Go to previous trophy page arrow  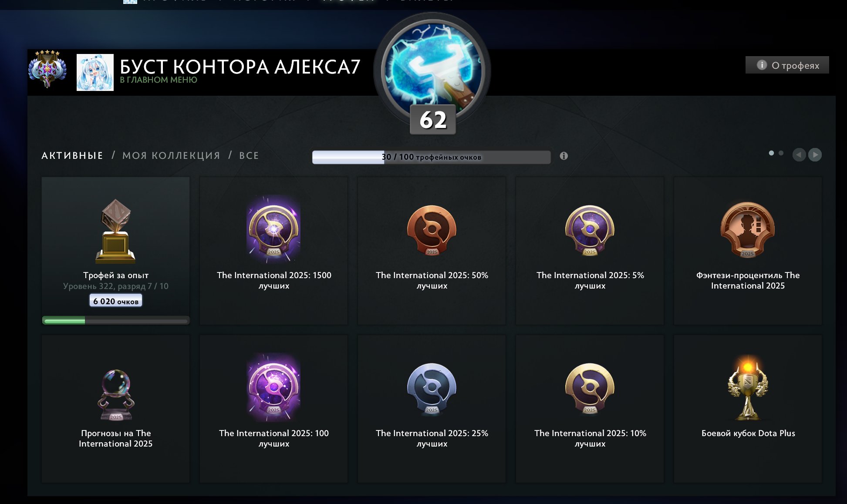[x=799, y=155]
